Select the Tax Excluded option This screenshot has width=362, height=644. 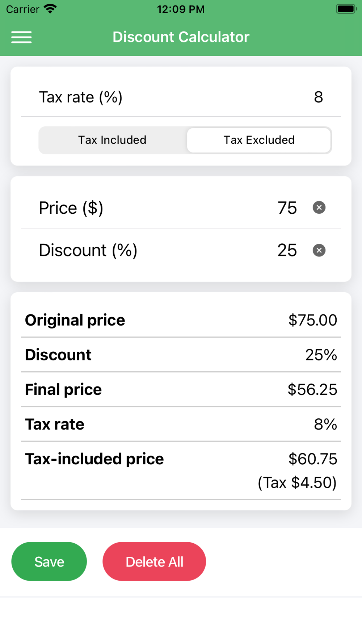coord(259,140)
